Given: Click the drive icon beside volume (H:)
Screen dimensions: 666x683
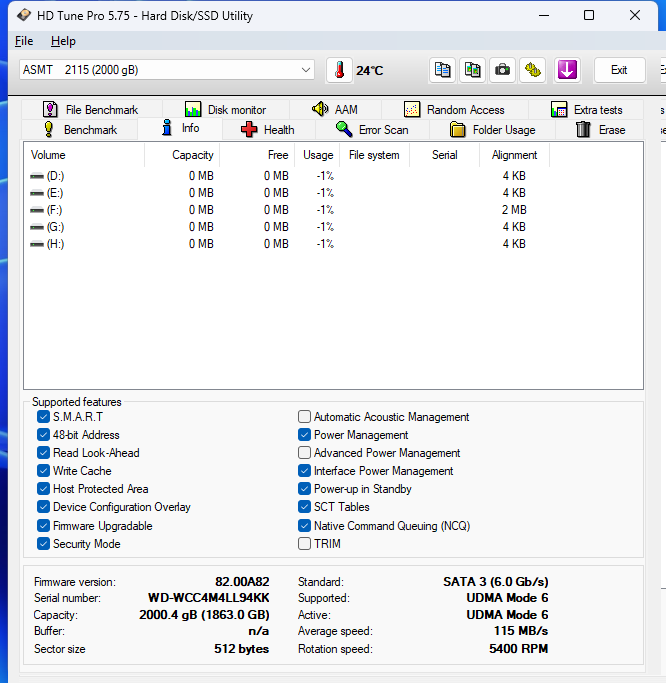Looking at the screenshot, I should pyautogui.click(x=37, y=244).
